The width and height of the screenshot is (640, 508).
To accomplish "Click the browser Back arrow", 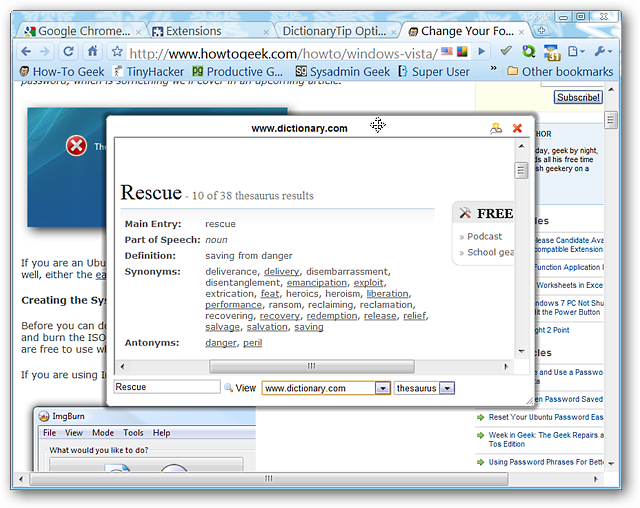I will 26,52.
